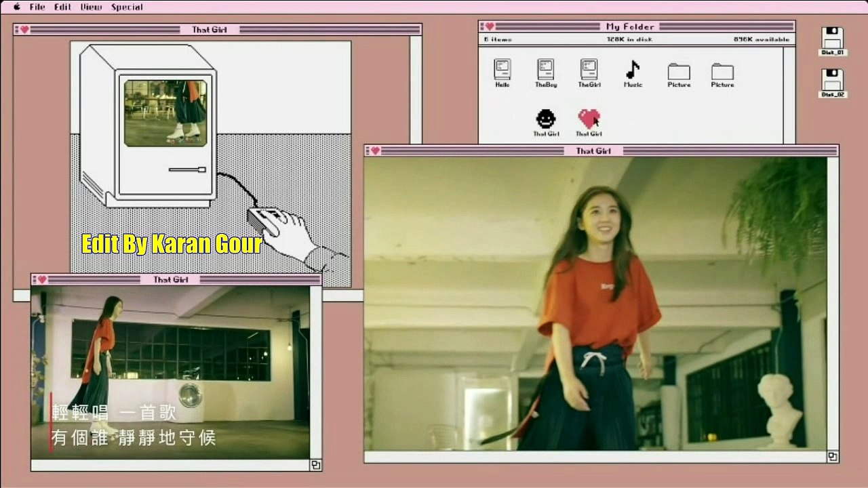868x488 pixels.
Task: Open the View menu
Action: [x=91, y=7]
